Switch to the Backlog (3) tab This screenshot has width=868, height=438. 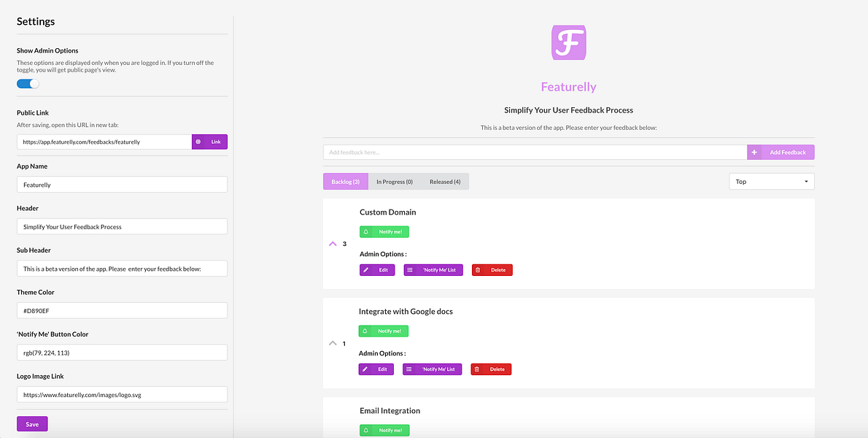pos(346,182)
